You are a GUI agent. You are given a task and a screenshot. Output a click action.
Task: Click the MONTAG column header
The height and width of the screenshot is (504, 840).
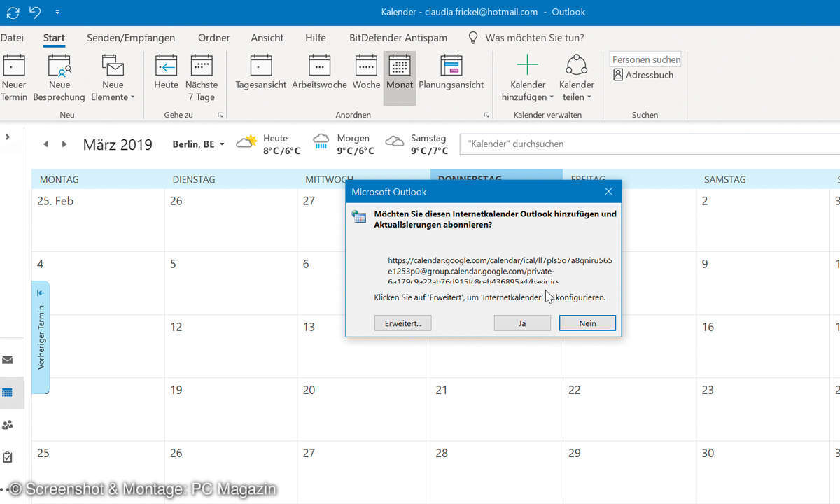coord(98,179)
